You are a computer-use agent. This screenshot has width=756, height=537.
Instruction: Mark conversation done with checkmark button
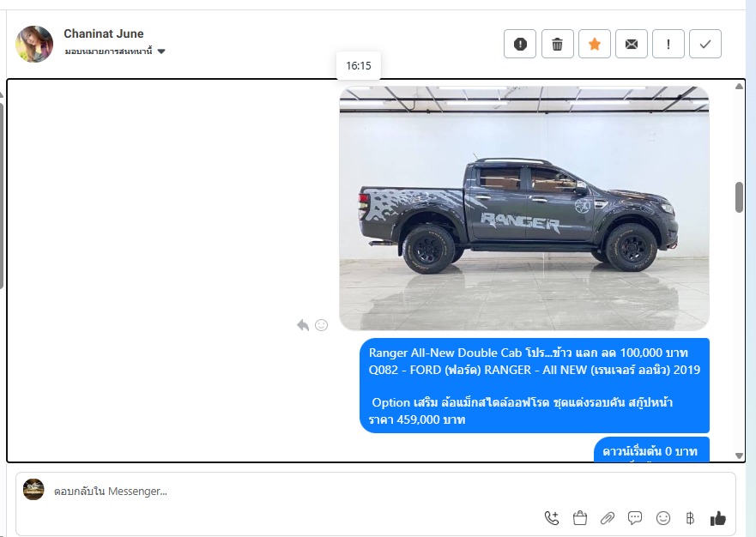click(705, 44)
